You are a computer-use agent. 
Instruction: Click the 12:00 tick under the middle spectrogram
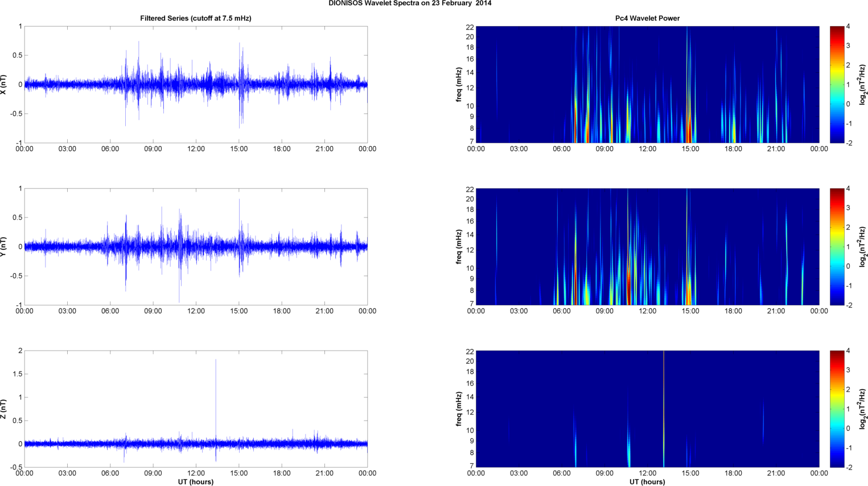647,311
